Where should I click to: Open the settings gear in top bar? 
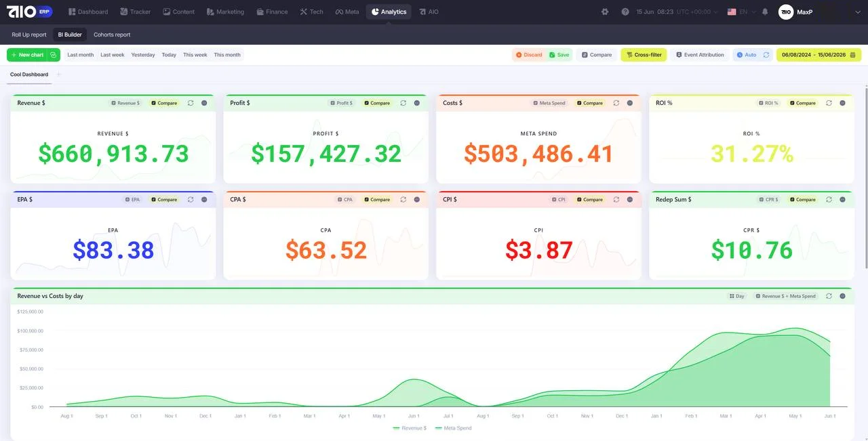(x=605, y=12)
